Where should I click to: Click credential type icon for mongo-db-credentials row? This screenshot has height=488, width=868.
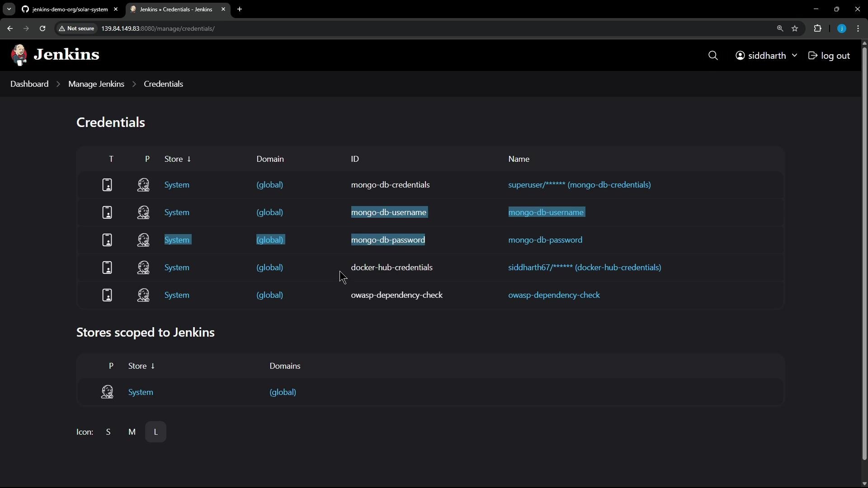[x=107, y=185]
